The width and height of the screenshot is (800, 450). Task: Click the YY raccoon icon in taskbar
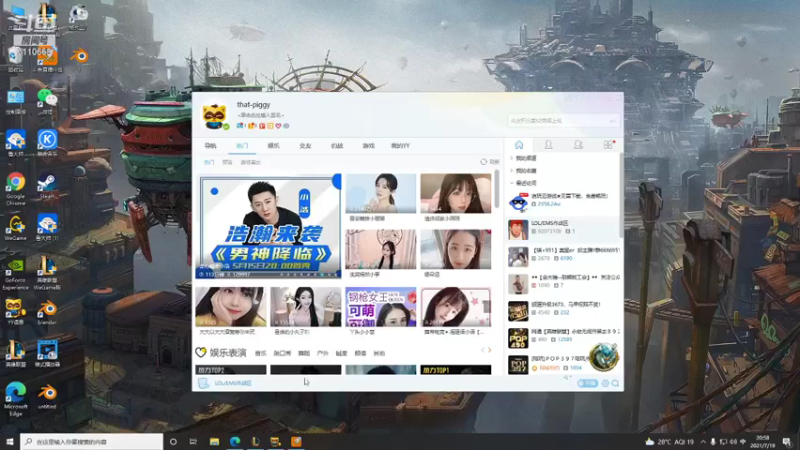click(276, 441)
